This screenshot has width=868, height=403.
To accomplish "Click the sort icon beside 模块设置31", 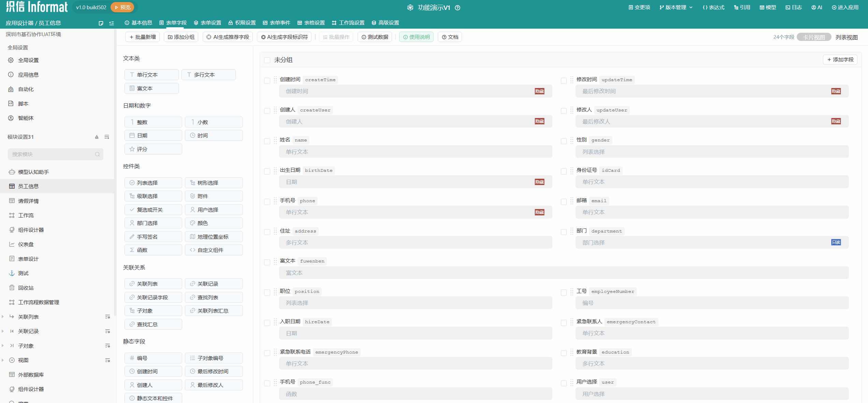I will click(97, 137).
